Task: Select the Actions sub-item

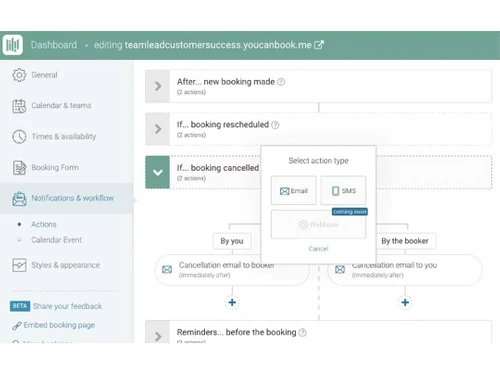Action: pyautogui.click(x=44, y=224)
